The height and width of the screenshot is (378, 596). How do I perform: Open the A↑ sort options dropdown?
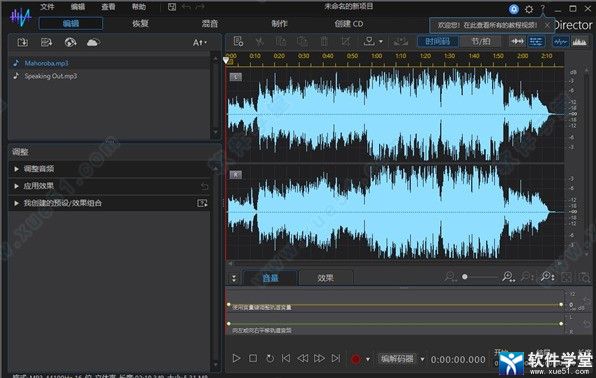[x=200, y=43]
